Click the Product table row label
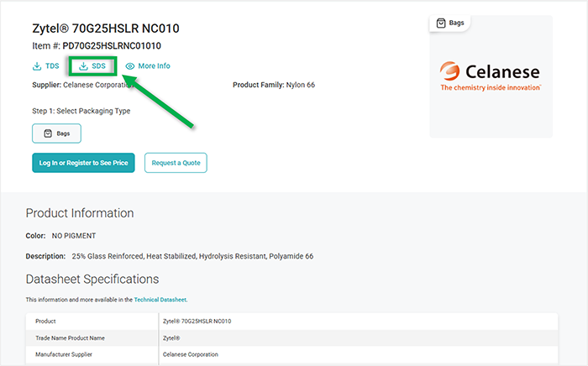 pos(45,321)
